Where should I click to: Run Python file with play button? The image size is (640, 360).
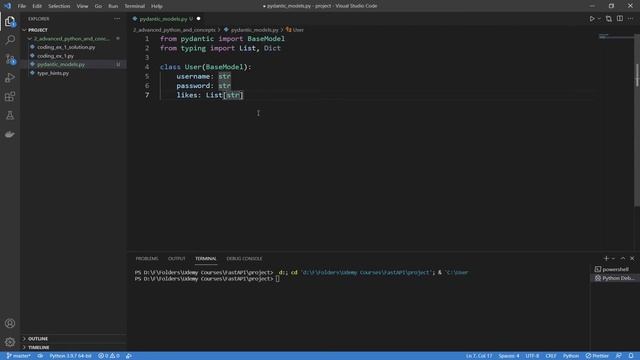pyautogui.click(x=591, y=19)
